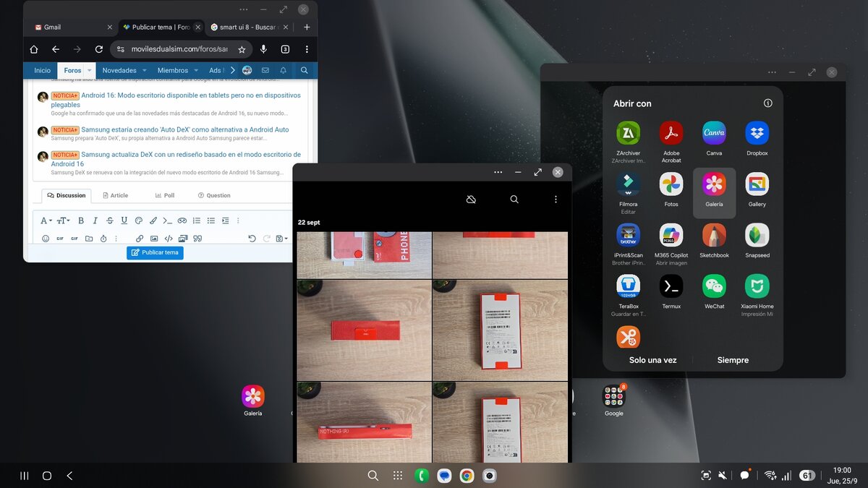Switch to the Poll tab
The image size is (868, 488).
point(165,195)
